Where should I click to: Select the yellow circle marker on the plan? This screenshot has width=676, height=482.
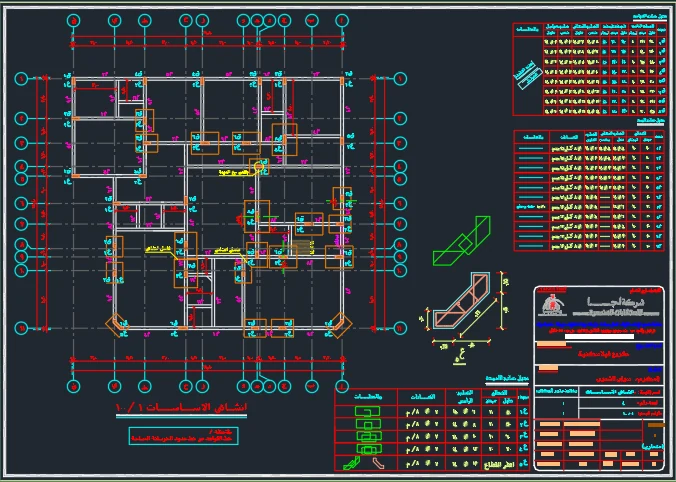259,166
